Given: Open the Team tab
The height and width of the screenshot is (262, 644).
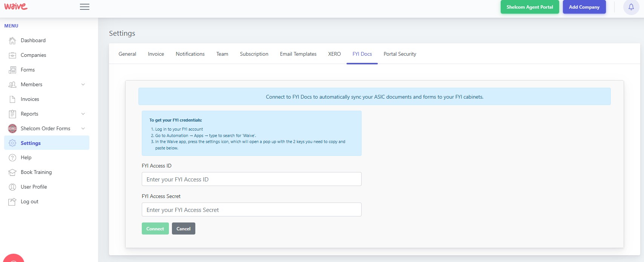Looking at the screenshot, I should coord(222,54).
